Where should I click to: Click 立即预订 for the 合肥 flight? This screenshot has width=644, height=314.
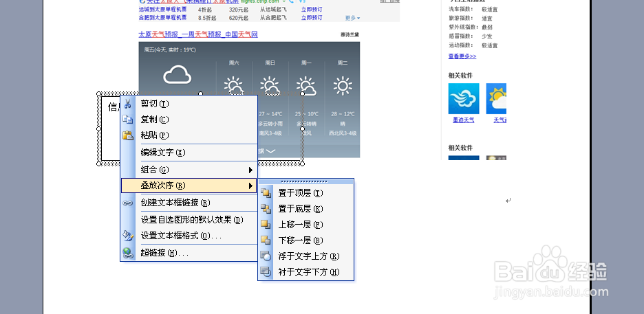(312, 18)
